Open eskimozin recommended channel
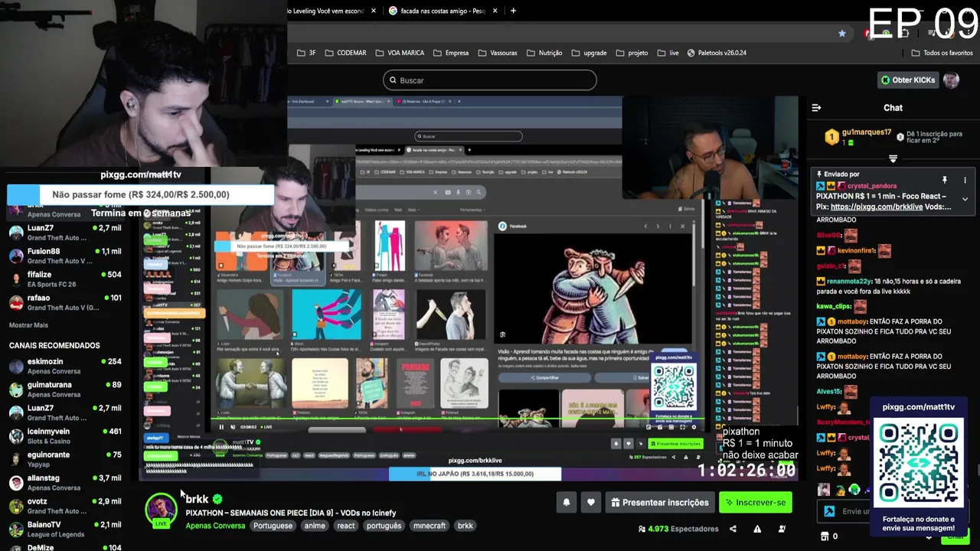The image size is (980, 551). tap(64, 366)
